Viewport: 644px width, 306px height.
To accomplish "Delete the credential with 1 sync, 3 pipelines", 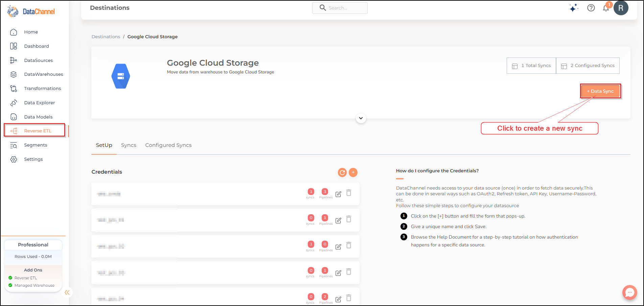I will coord(349,193).
